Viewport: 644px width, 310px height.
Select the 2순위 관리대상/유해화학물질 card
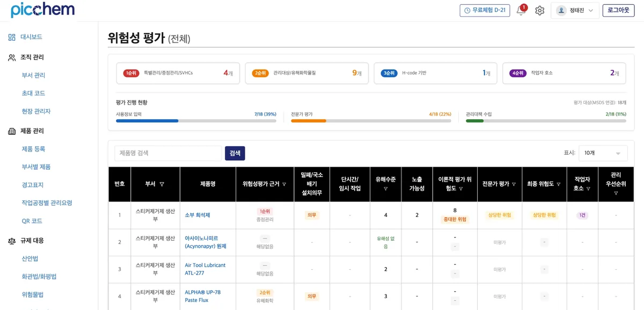coord(307,73)
